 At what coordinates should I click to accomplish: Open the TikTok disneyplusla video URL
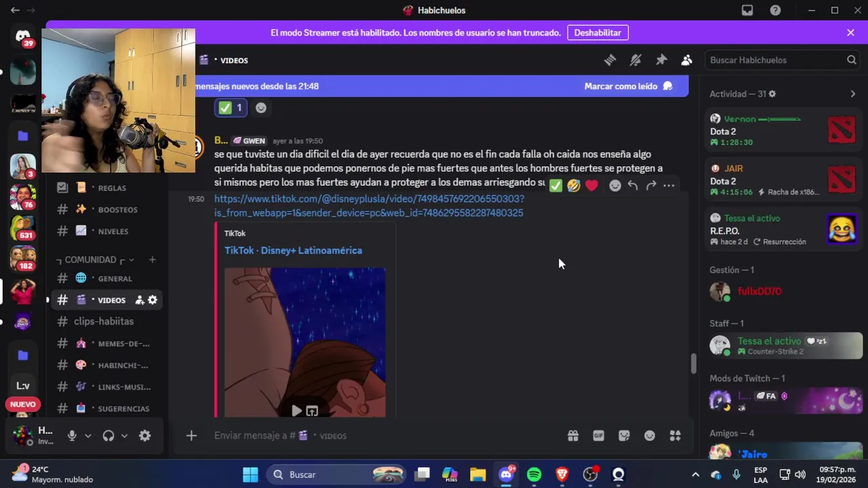[369, 205]
